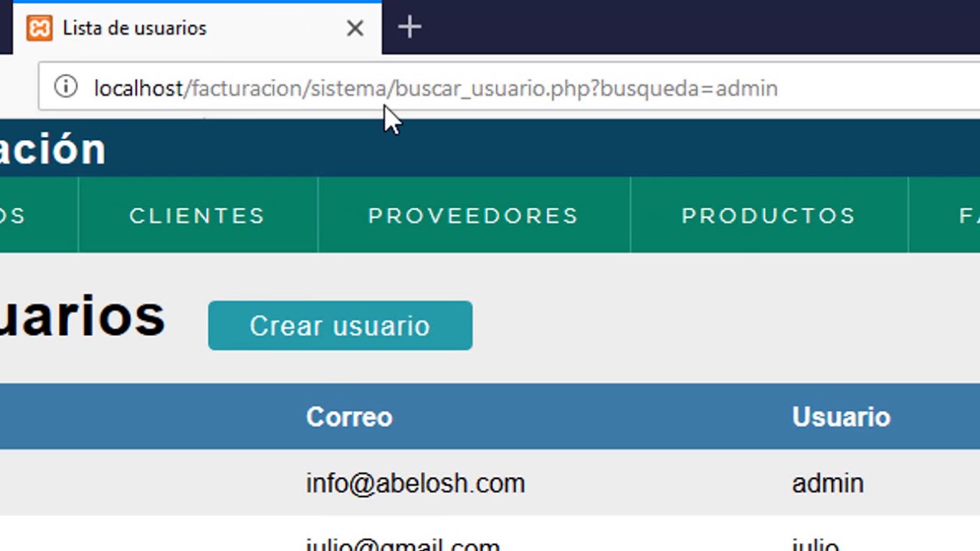Click the Correo column header
The height and width of the screenshot is (551, 980).
[x=349, y=417]
